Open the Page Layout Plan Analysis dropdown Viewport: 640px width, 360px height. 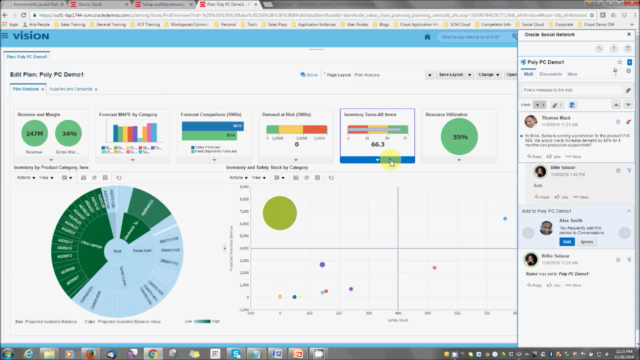(429, 75)
